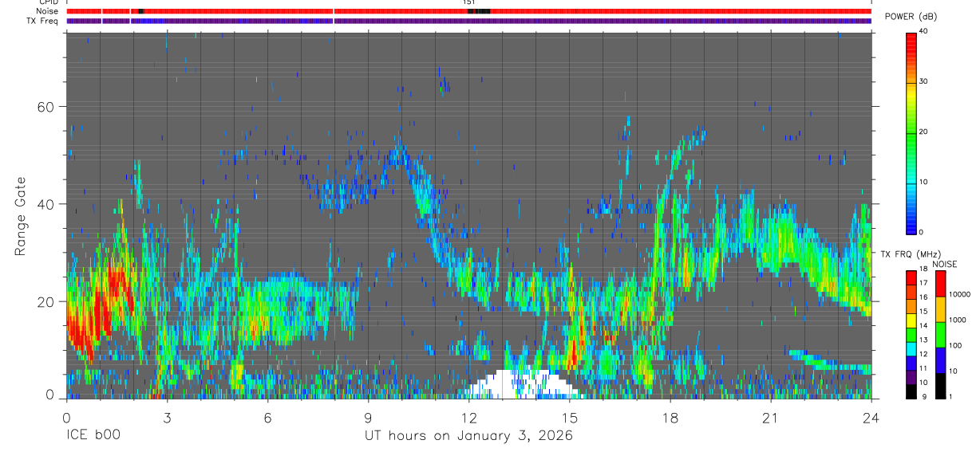Click the x-axis tick label '18'

(670, 418)
